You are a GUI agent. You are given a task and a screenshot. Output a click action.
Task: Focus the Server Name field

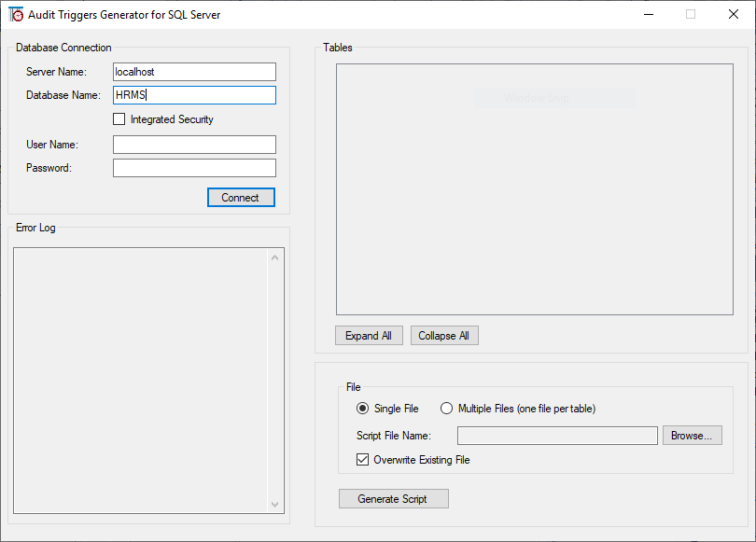[x=194, y=72]
